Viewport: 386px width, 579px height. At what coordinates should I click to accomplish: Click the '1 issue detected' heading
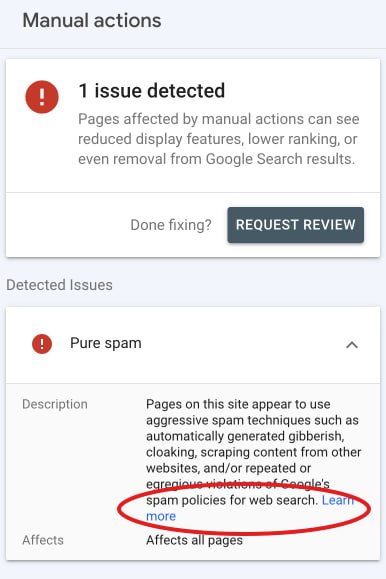(151, 91)
